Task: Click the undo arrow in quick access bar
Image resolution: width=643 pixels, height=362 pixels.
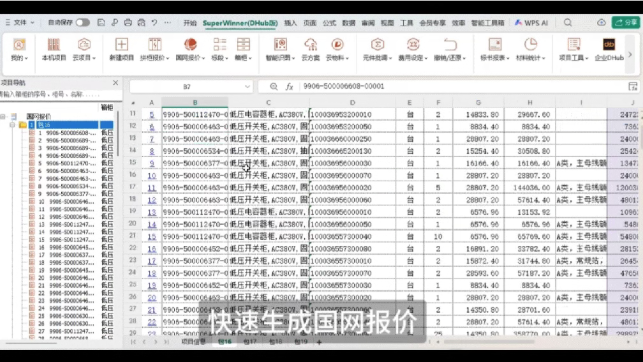Action: (x=155, y=23)
